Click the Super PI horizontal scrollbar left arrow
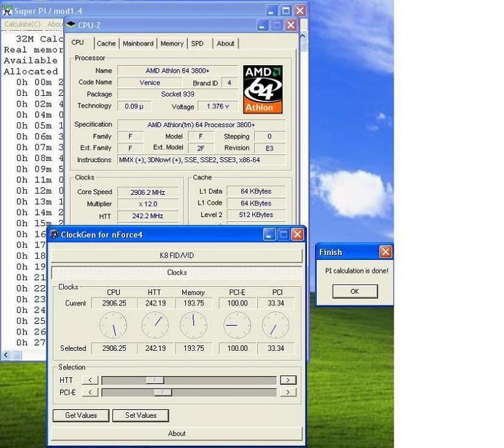This screenshot has height=448, width=504. [x=6, y=355]
